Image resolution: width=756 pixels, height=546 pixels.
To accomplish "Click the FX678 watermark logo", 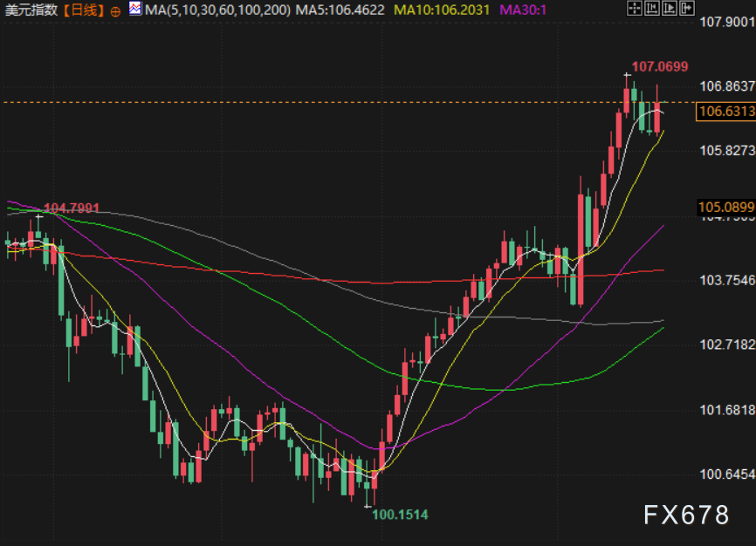I will click(x=685, y=515).
